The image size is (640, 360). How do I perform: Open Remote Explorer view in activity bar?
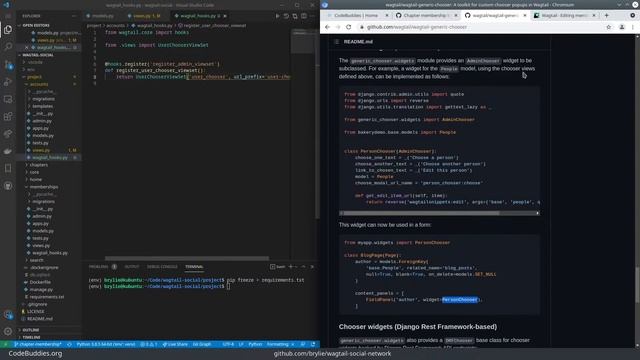(8, 99)
